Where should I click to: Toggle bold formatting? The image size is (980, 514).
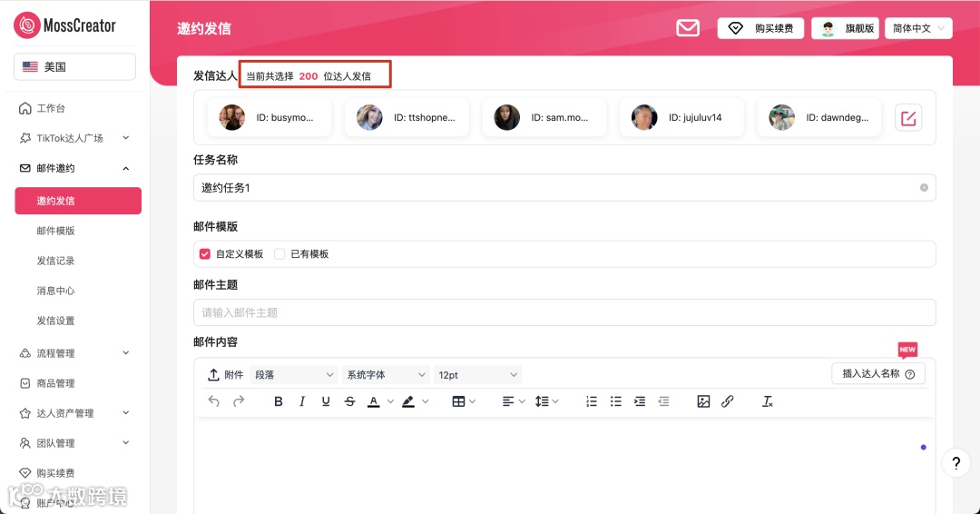pos(279,401)
